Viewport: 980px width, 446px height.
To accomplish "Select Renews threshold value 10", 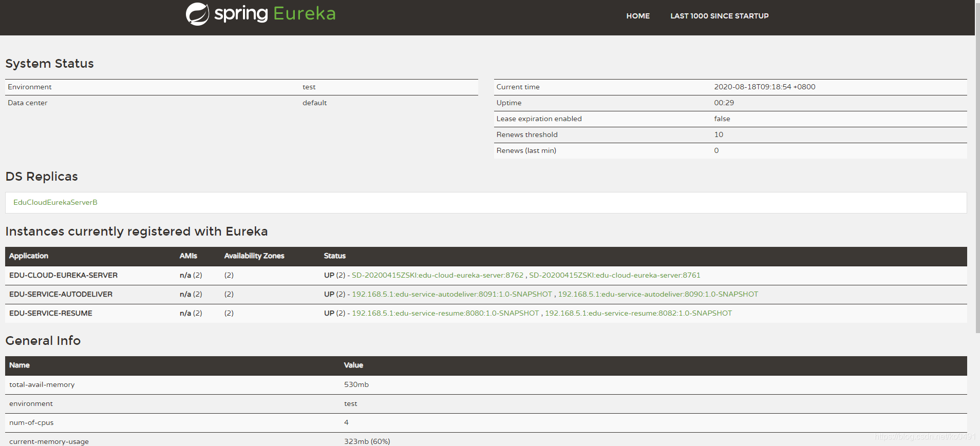I will pos(719,134).
